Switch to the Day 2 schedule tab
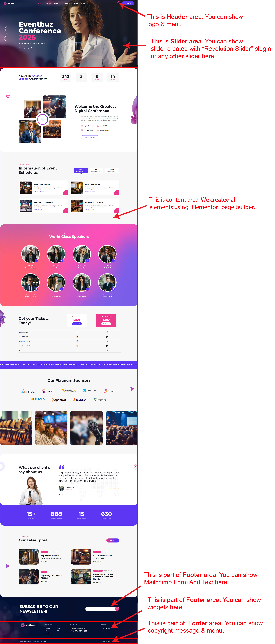This screenshot has width=275, height=644. [96, 170]
